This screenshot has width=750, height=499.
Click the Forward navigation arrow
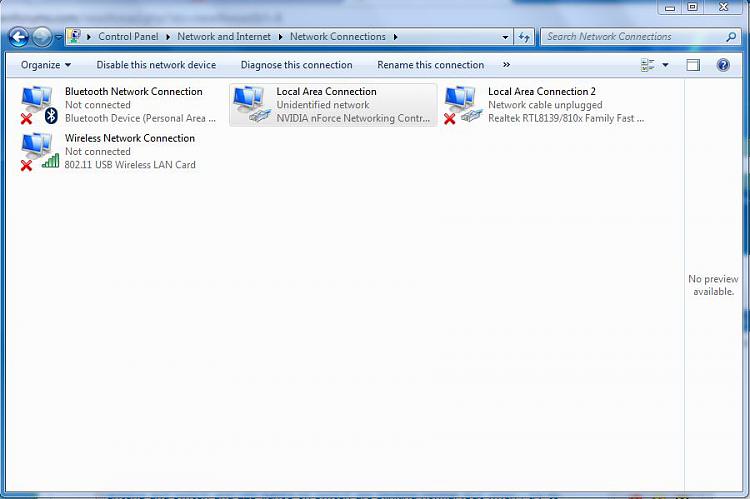click(x=42, y=37)
